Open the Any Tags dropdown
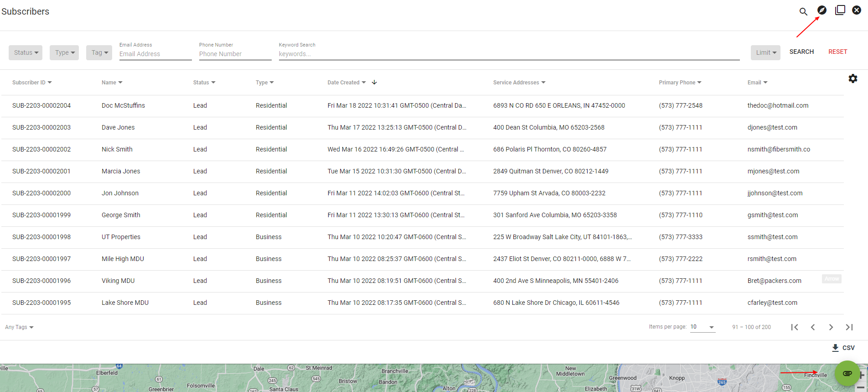868x392 pixels. click(x=19, y=327)
